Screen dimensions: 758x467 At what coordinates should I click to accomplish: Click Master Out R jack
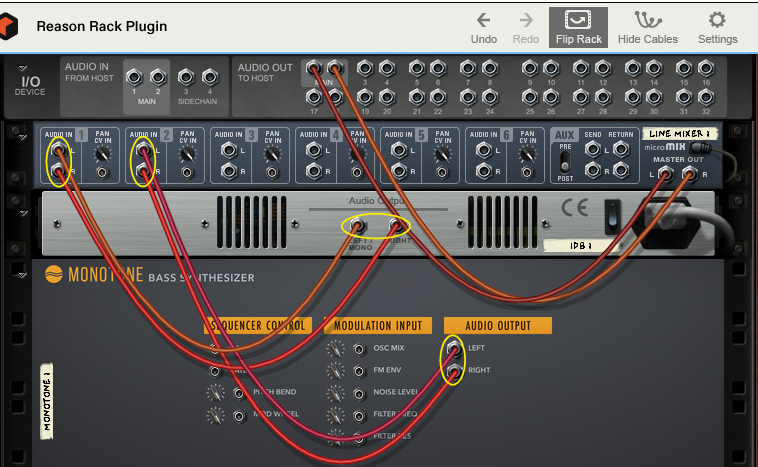pos(690,174)
